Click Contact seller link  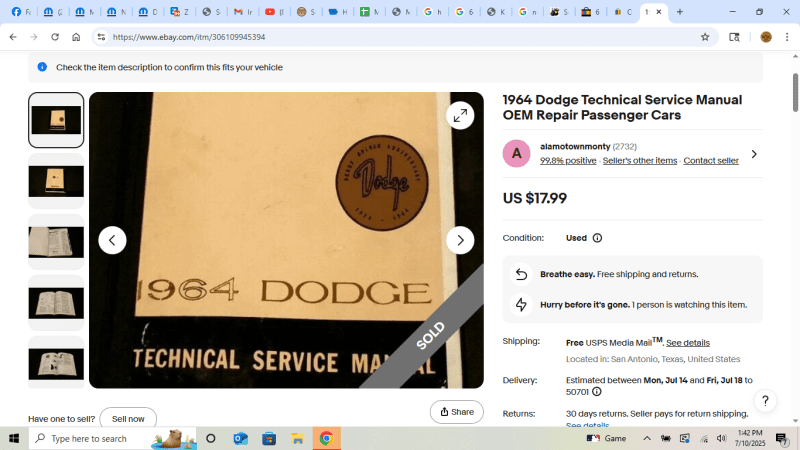coord(711,160)
